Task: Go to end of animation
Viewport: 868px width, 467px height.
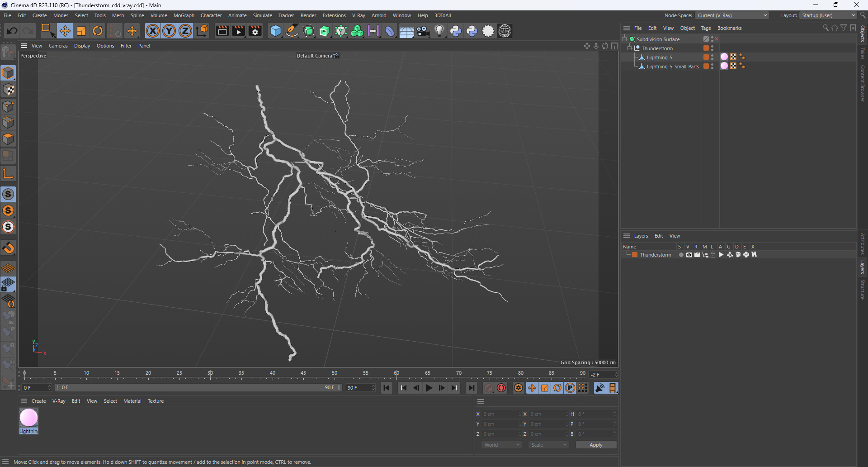Action: 471,388
